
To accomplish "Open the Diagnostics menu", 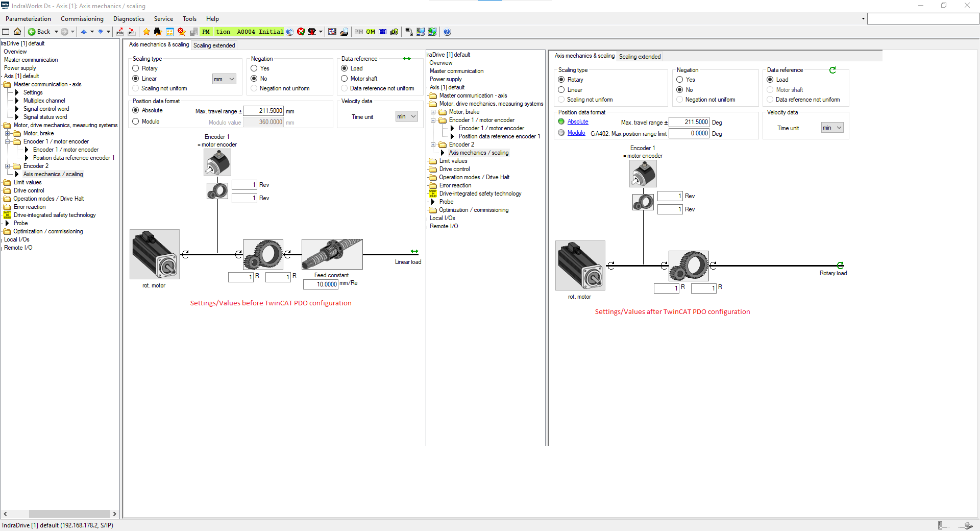I will [x=129, y=19].
